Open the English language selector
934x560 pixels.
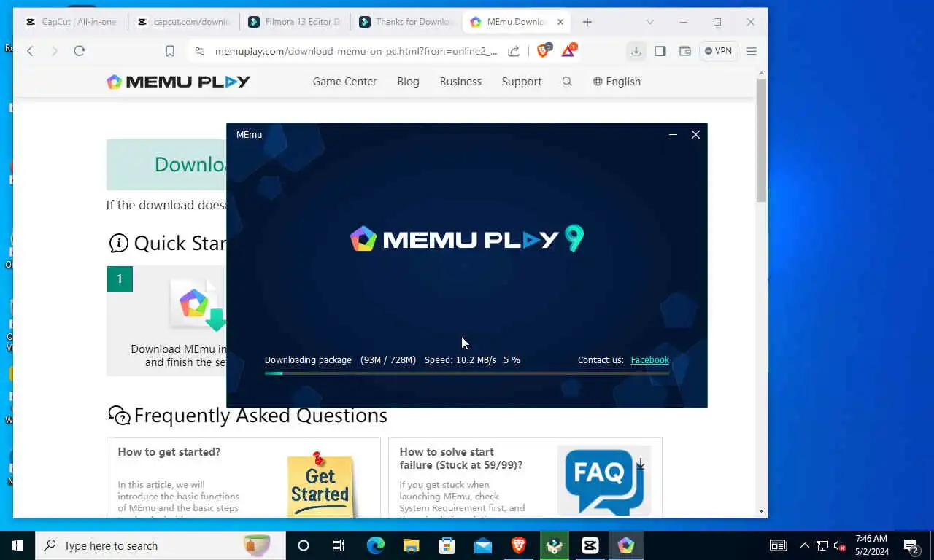pos(617,82)
